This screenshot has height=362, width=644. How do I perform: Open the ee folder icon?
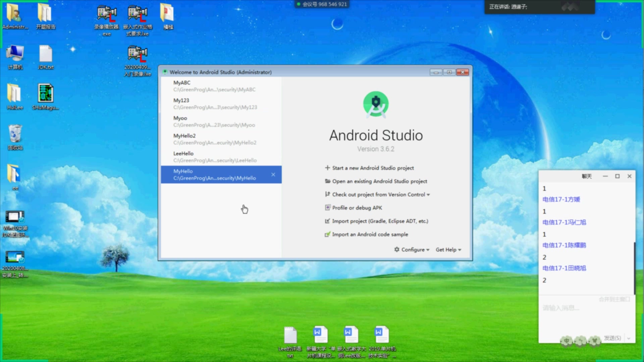[x=14, y=177]
